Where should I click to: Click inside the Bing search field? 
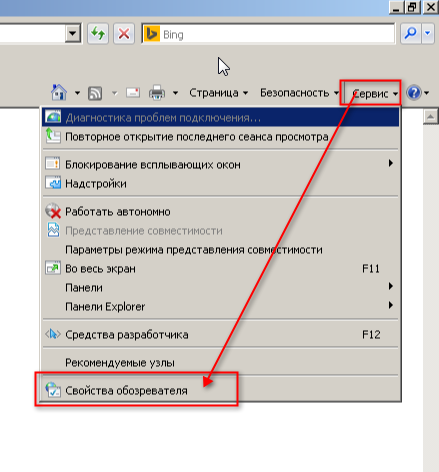pos(268,34)
